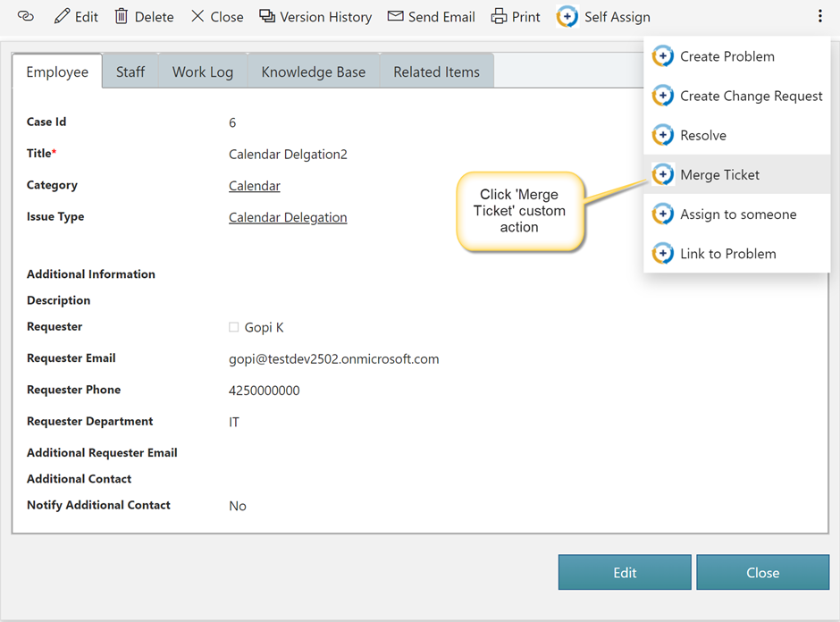Tick the checkbox beside Gopi K
Screen dimensions: 840x622
(234, 328)
